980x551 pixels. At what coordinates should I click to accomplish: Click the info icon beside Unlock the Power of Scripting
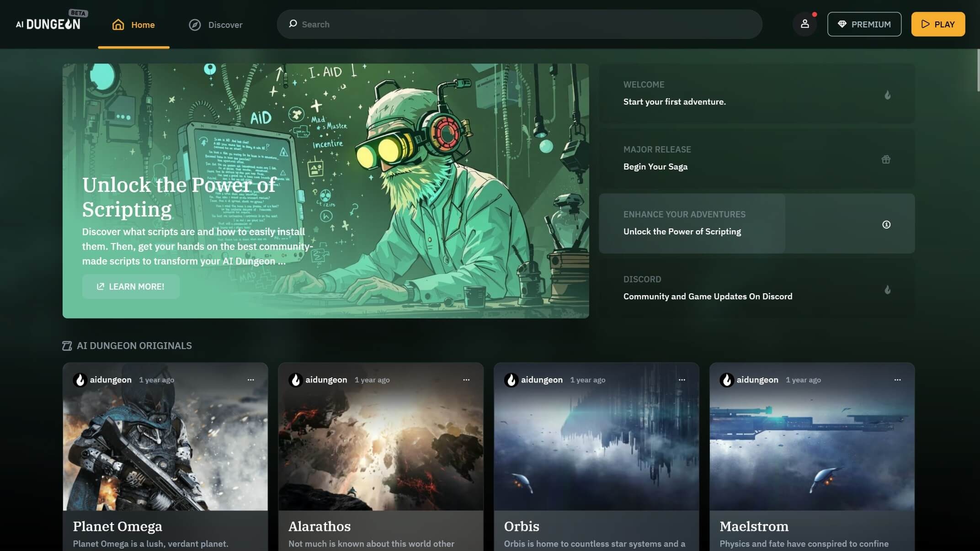tap(886, 224)
